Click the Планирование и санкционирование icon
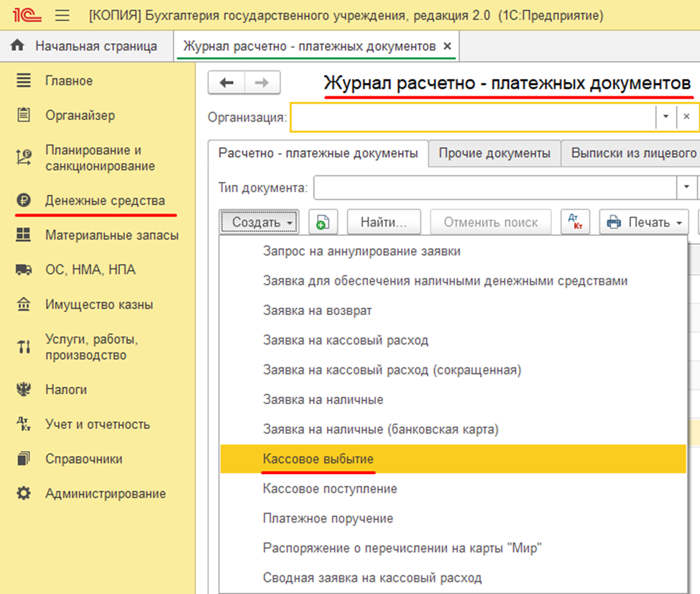 coord(24,157)
